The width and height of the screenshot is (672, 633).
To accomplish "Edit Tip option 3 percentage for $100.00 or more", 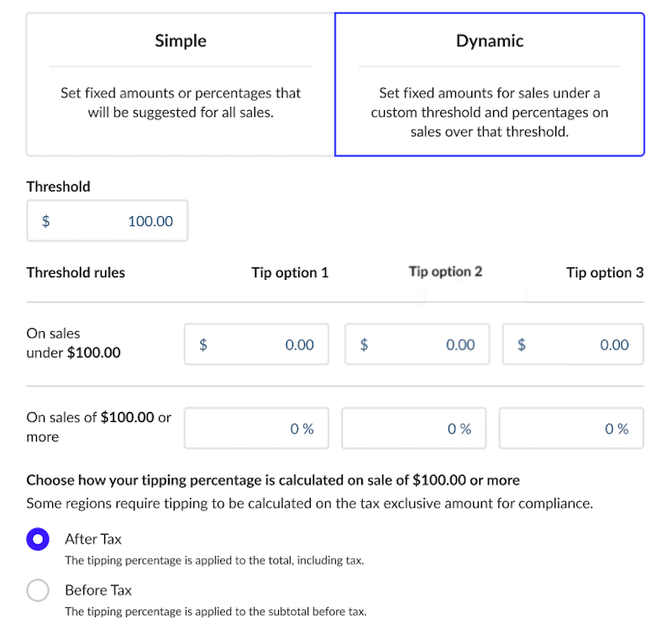I will [572, 429].
